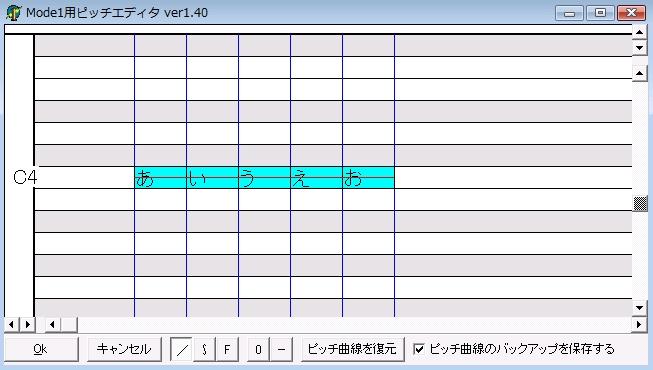Click ピッチ曲線を復元 restore button
The image size is (653, 370).
[x=352, y=349]
